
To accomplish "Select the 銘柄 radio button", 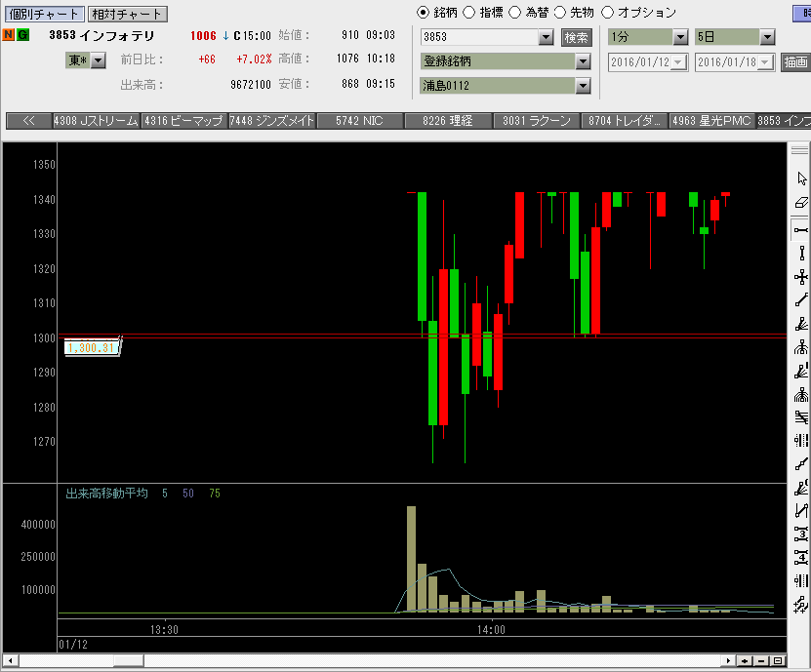I will tap(423, 13).
